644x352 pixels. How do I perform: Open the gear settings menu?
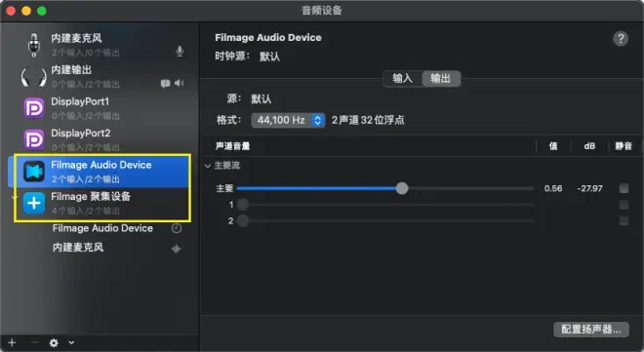[54, 342]
